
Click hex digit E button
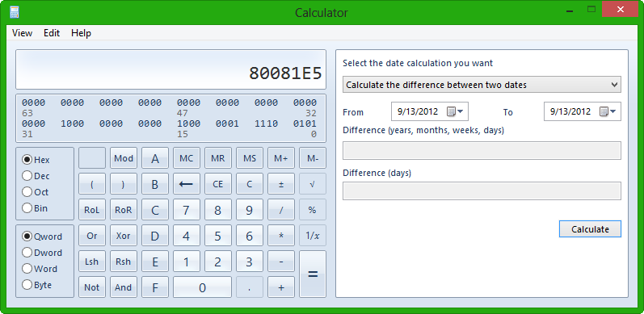(x=155, y=262)
